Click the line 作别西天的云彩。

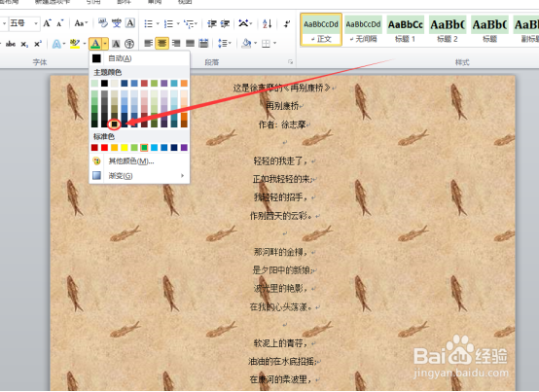click(280, 216)
